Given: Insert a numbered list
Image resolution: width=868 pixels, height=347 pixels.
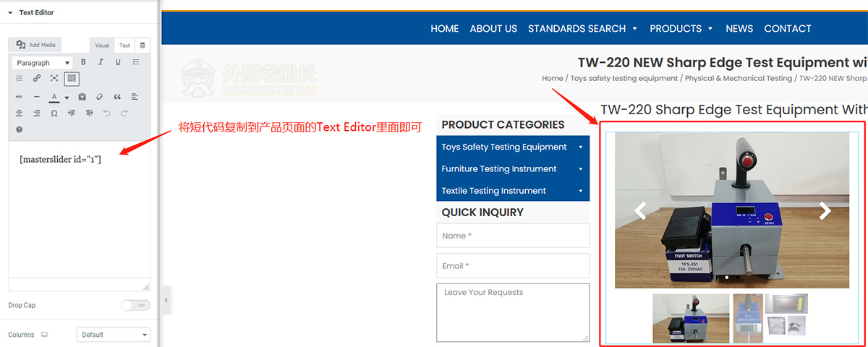Looking at the screenshot, I should [19, 78].
